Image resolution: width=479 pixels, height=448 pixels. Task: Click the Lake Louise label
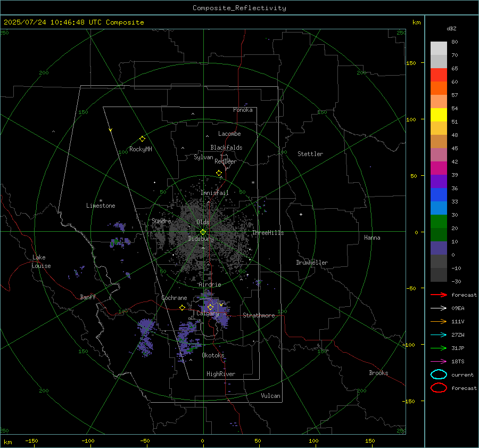tap(41, 262)
